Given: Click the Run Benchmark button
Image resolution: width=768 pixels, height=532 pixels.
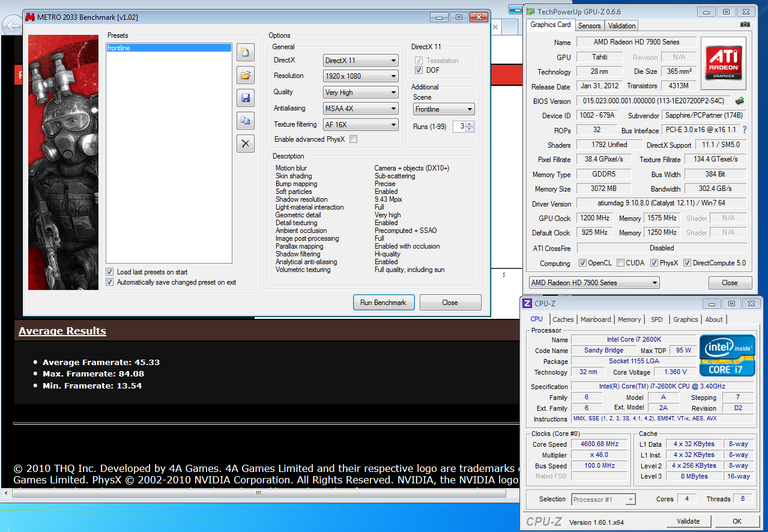Looking at the screenshot, I should point(383,303).
